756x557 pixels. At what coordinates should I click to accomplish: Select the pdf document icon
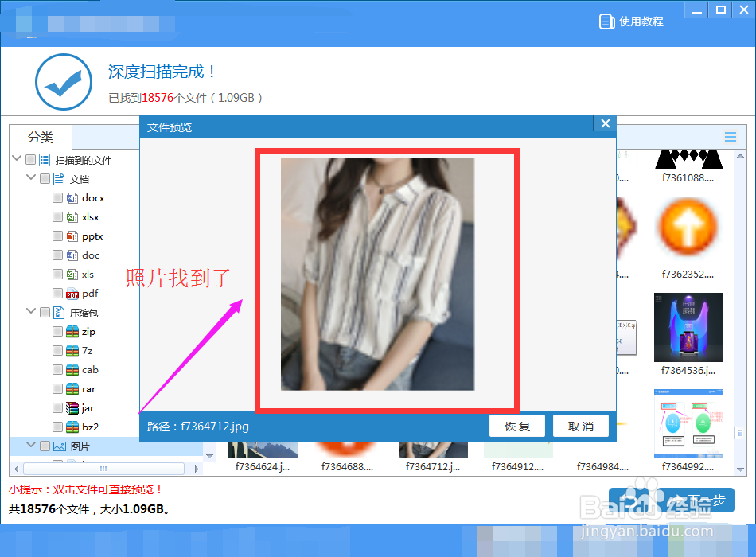click(72, 293)
